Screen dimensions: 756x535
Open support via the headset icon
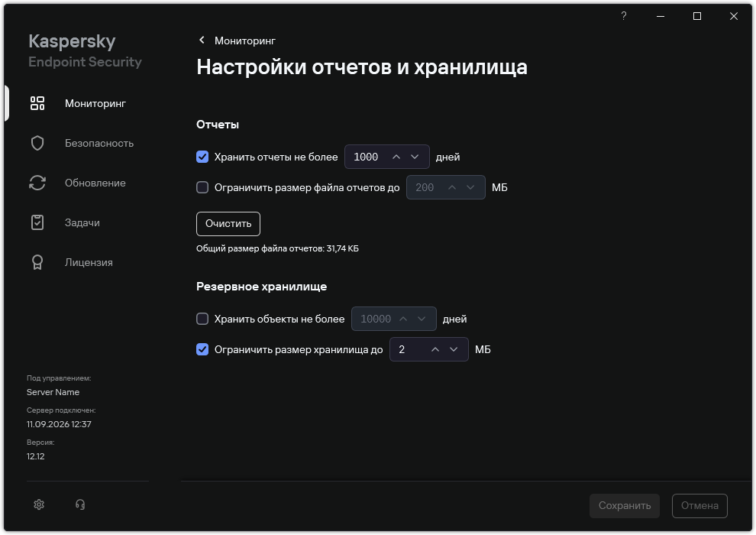coord(80,504)
